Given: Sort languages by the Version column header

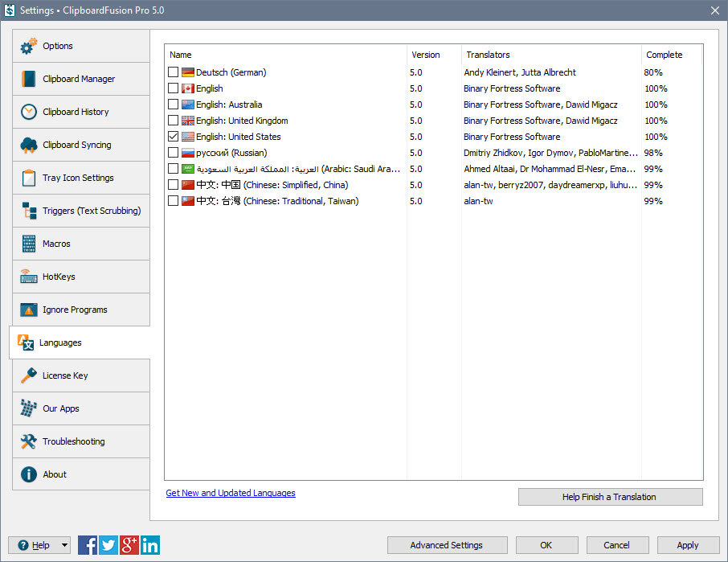Looking at the screenshot, I should (434, 55).
